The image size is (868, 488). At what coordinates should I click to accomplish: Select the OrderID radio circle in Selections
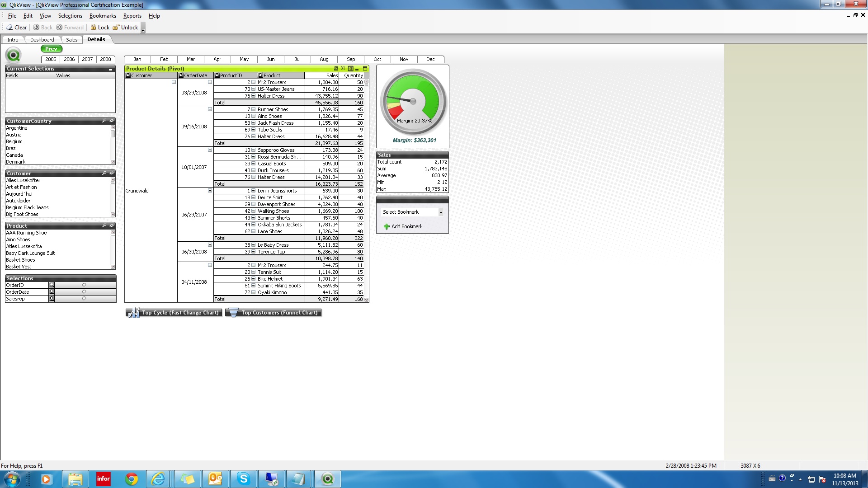tap(84, 285)
